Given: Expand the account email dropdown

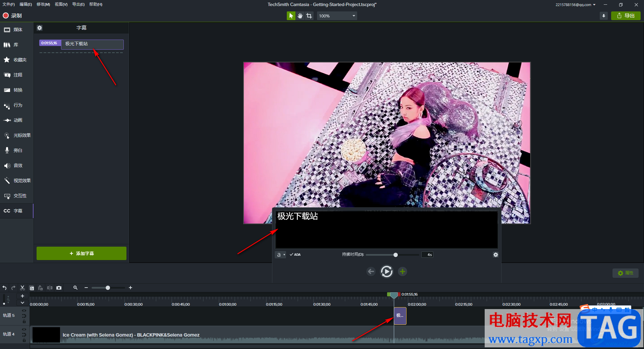Looking at the screenshot, I should click(575, 5).
